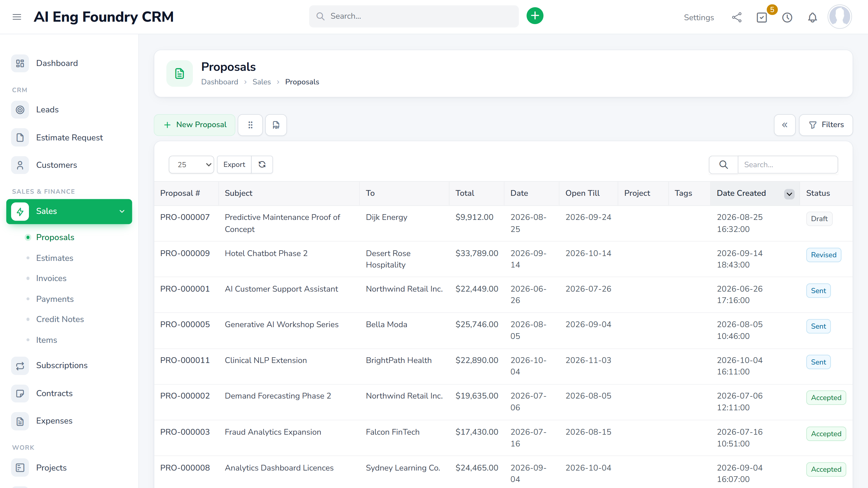Open Projects in the sidebar
The width and height of the screenshot is (868, 488).
tap(69, 468)
